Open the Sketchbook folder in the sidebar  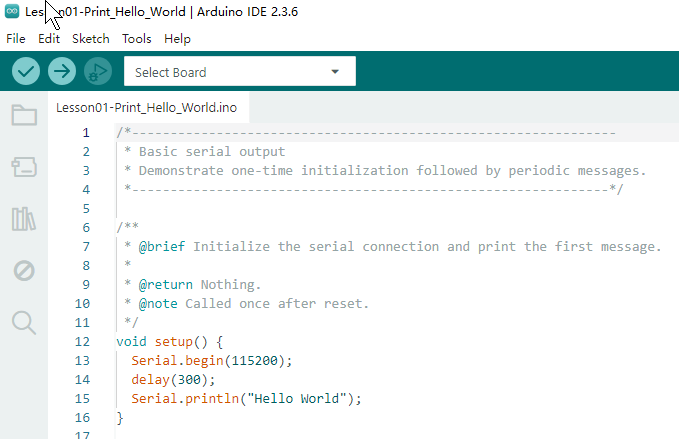coord(24,115)
